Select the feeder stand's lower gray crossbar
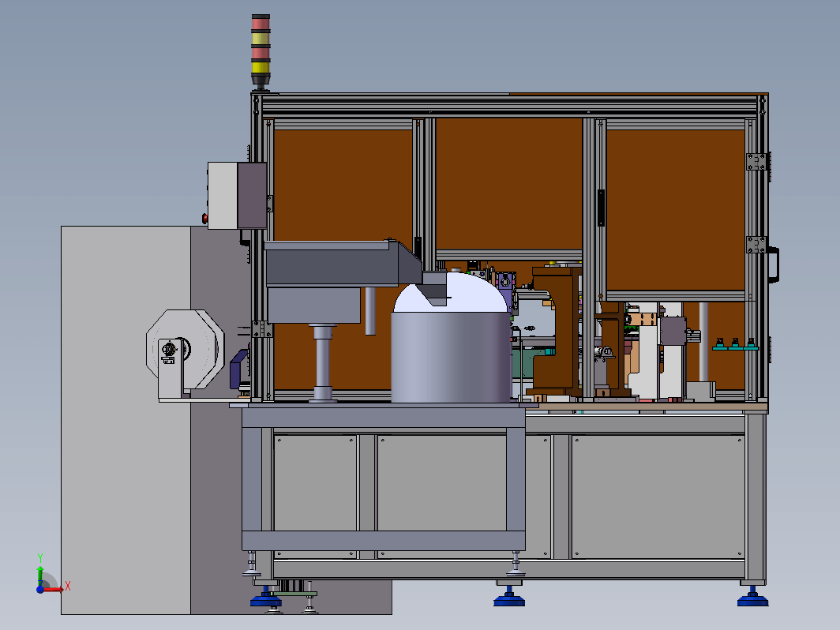This screenshot has width=840, height=630. [383, 541]
